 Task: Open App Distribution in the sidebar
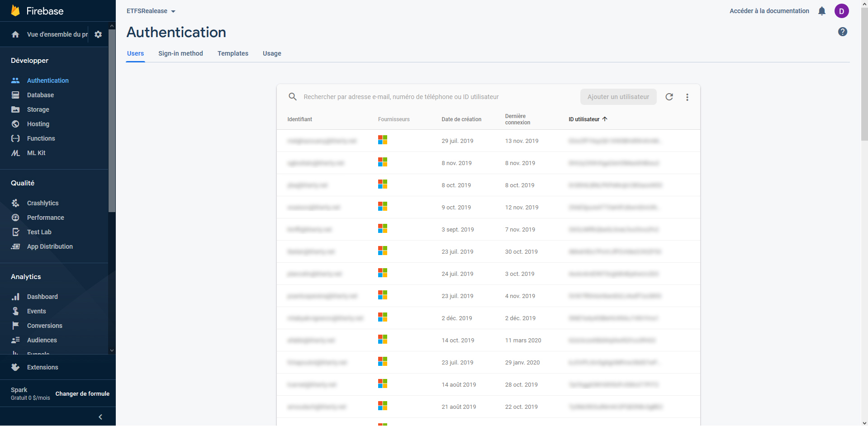click(50, 246)
